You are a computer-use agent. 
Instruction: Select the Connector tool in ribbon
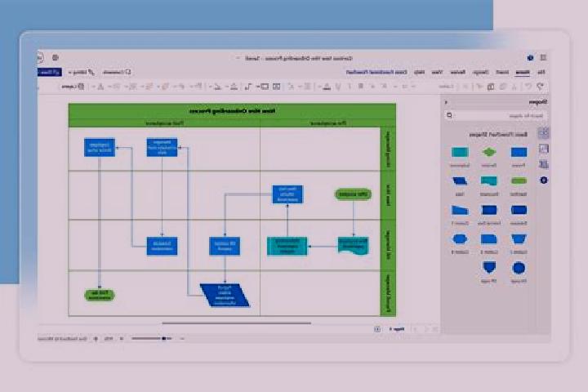click(x=248, y=87)
